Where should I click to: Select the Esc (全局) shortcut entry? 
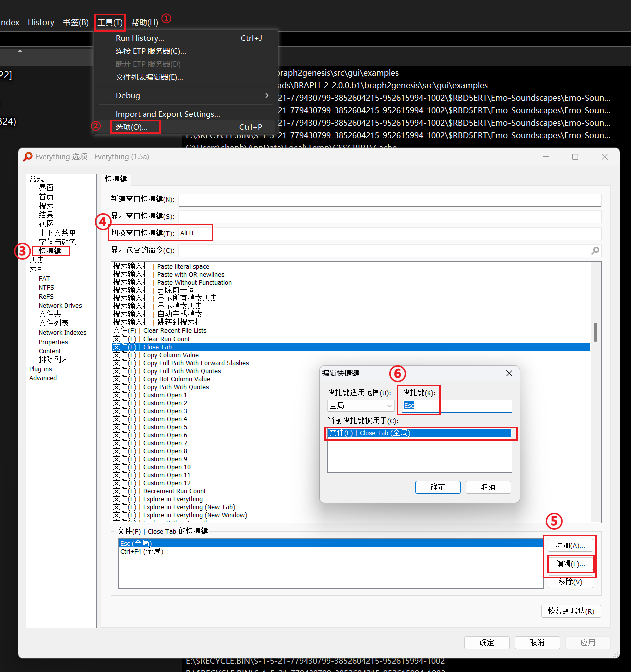(x=331, y=544)
